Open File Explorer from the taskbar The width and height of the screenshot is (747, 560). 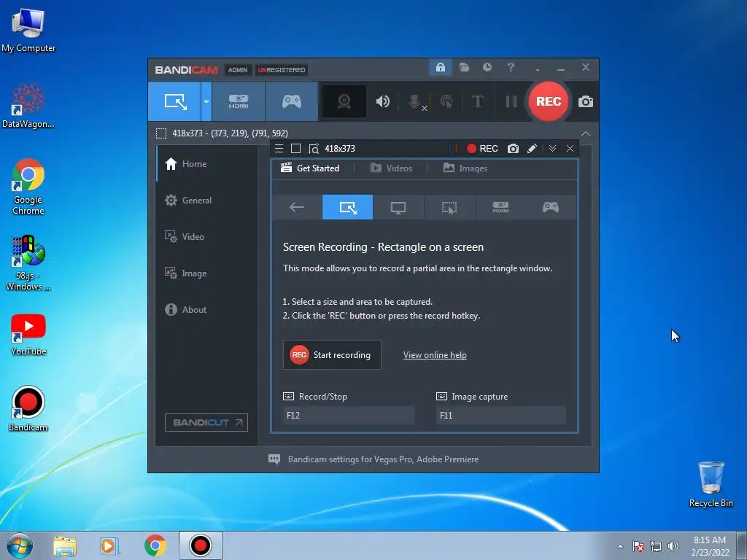pyautogui.click(x=65, y=545)
